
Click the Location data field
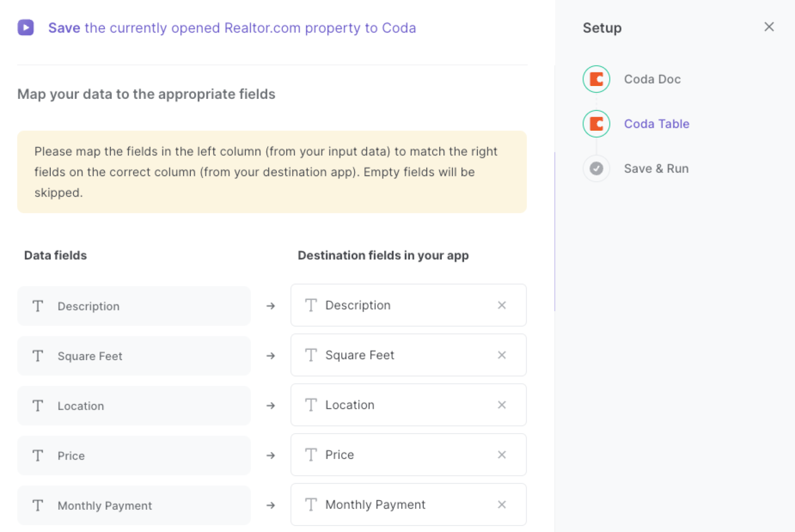(134, 406)
